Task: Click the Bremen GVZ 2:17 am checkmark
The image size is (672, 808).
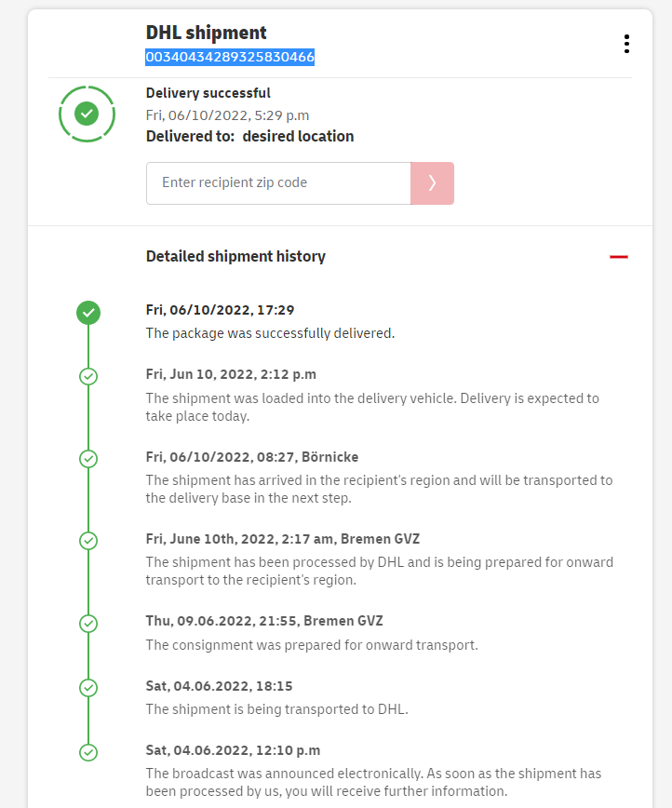Action: (88, 540)
